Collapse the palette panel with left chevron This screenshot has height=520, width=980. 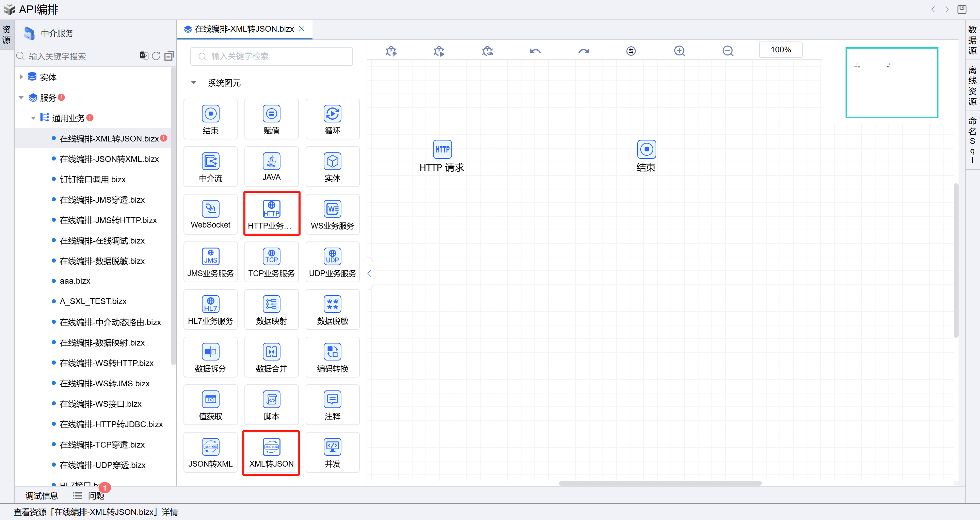tap(369, 273)
